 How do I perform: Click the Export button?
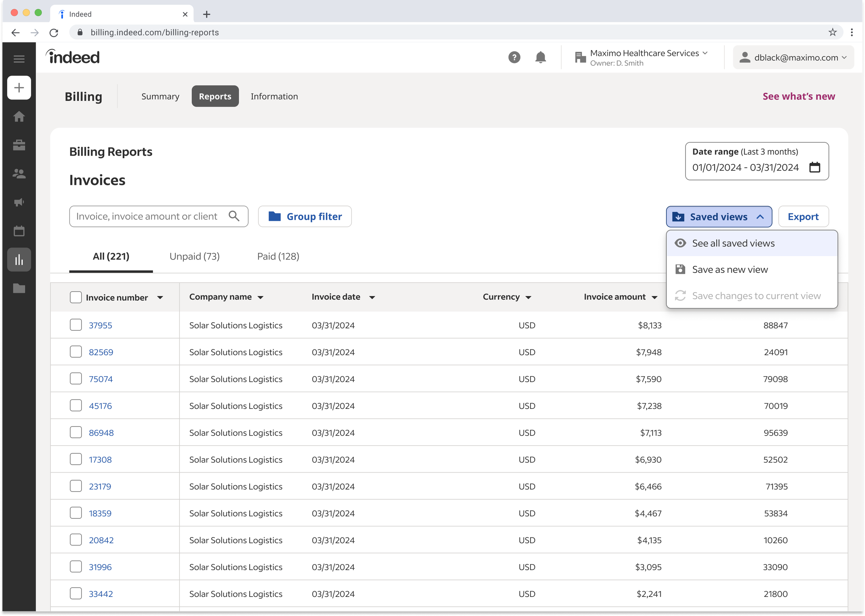803,217
